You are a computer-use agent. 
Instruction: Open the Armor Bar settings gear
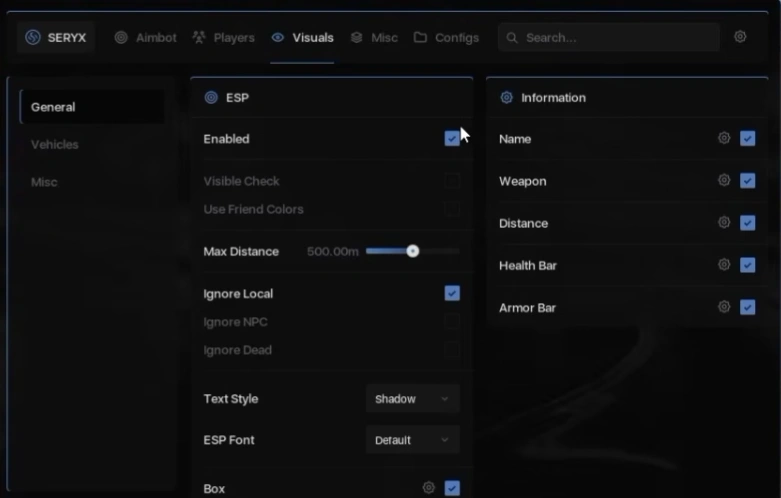(724, 307)
